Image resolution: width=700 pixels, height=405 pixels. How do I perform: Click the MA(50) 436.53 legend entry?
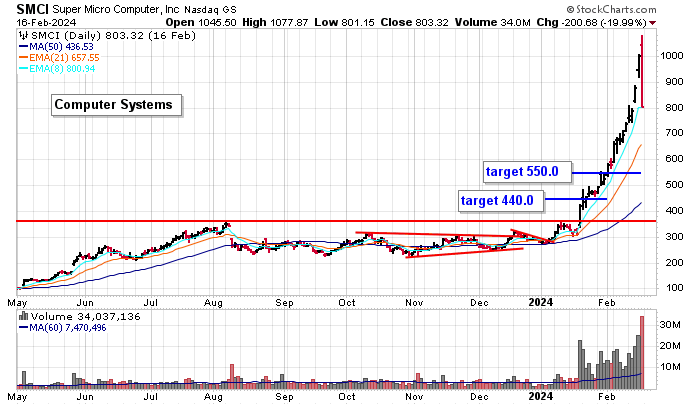pyautogui.click(x=56, y=47)
